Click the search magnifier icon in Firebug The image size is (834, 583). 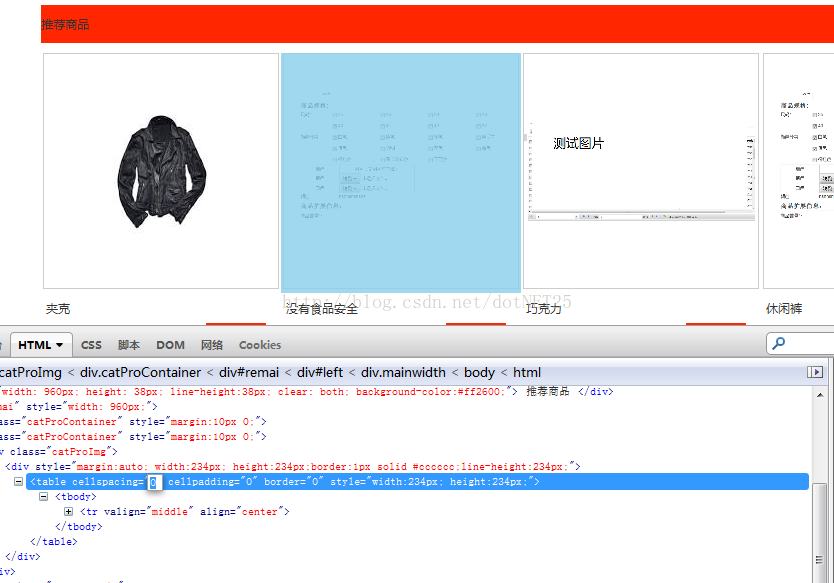click(778, 343)
